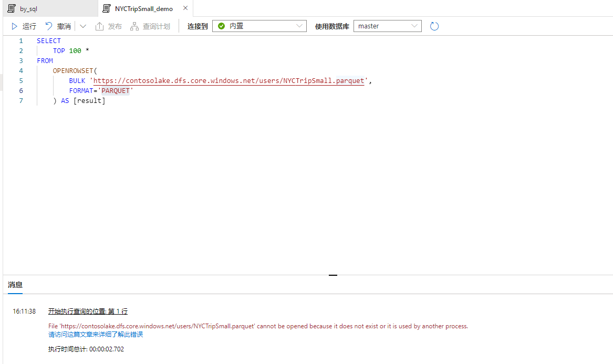This screenshot has width=613, height=364.
Task: Click the by_sql script icon
Action: 12,8
